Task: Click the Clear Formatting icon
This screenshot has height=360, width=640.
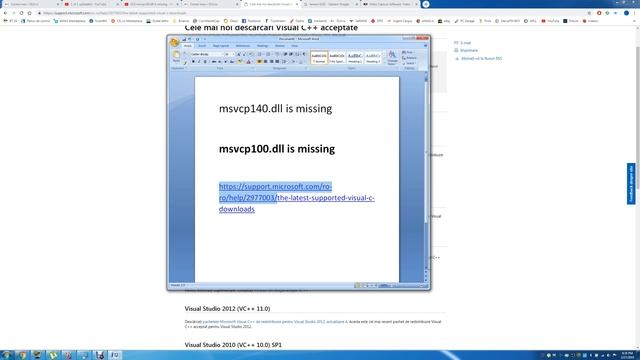Action: pyautogui.click(x=250, y=54)
